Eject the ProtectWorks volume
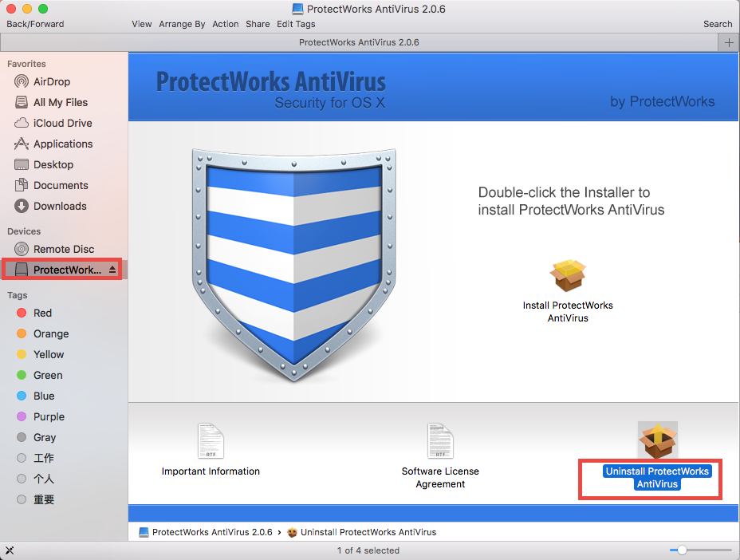 pos(112,270)
